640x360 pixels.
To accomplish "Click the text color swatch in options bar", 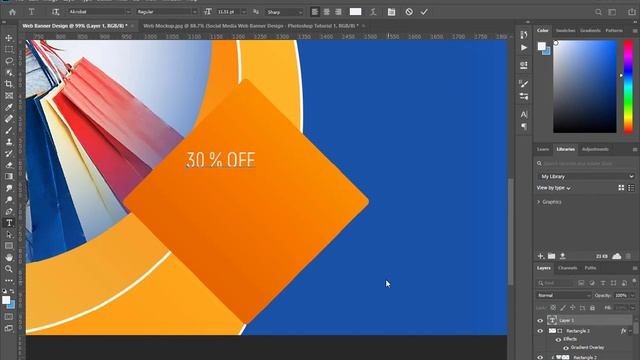I will pos(356,12).
